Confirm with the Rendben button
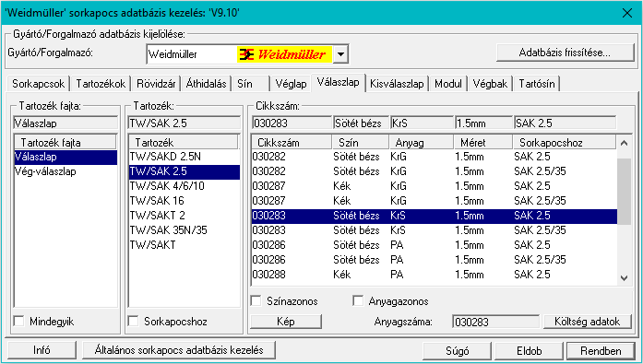This screenshot has height=364, width=643. point(601,351)
